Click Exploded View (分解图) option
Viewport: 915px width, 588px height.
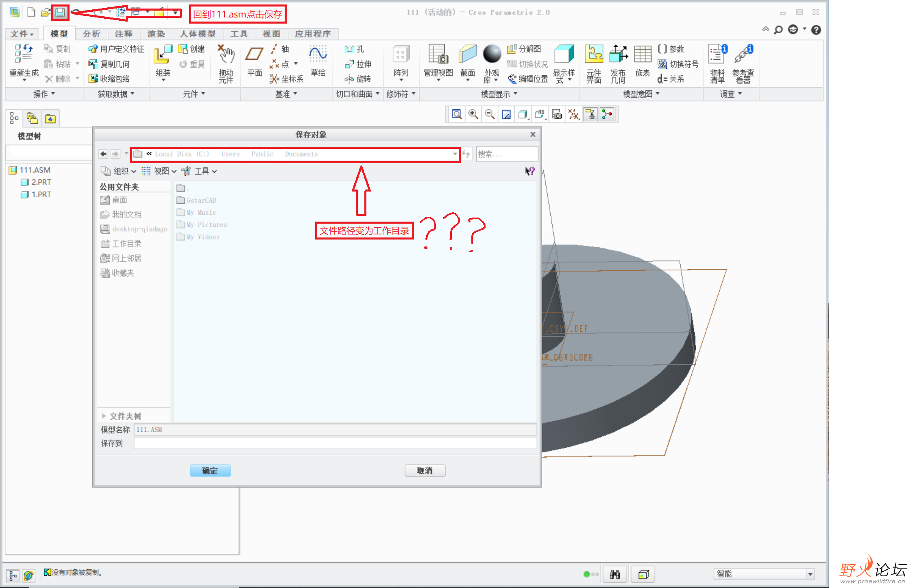pyautogui.click(x=524, y=49)
